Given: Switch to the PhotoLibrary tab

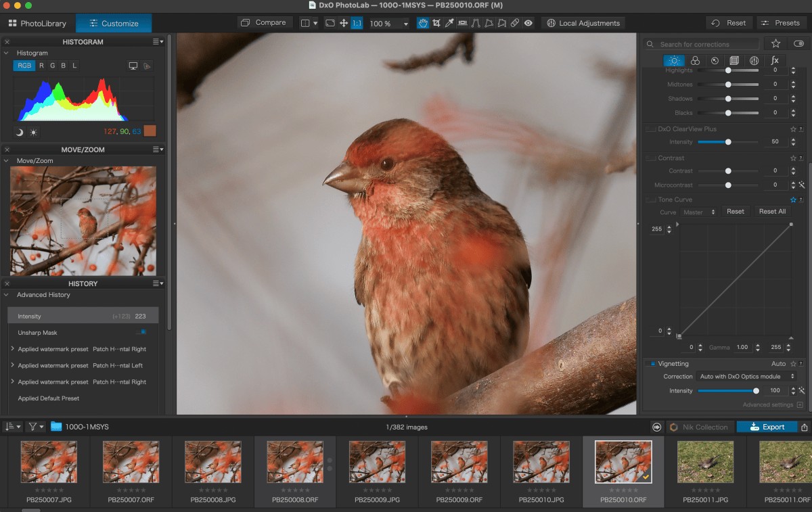Looking at the screenshot, I should pyautogui.click(x=38, y=23).
